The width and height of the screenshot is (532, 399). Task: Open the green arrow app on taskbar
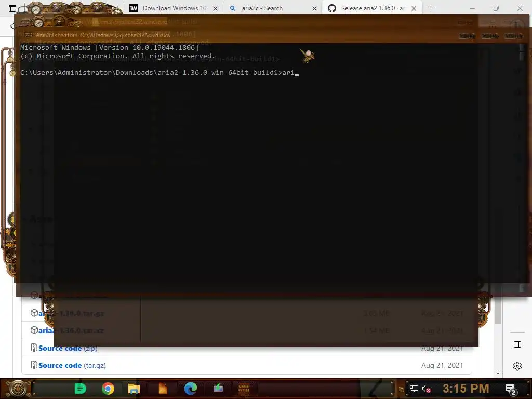coord(218,388)
